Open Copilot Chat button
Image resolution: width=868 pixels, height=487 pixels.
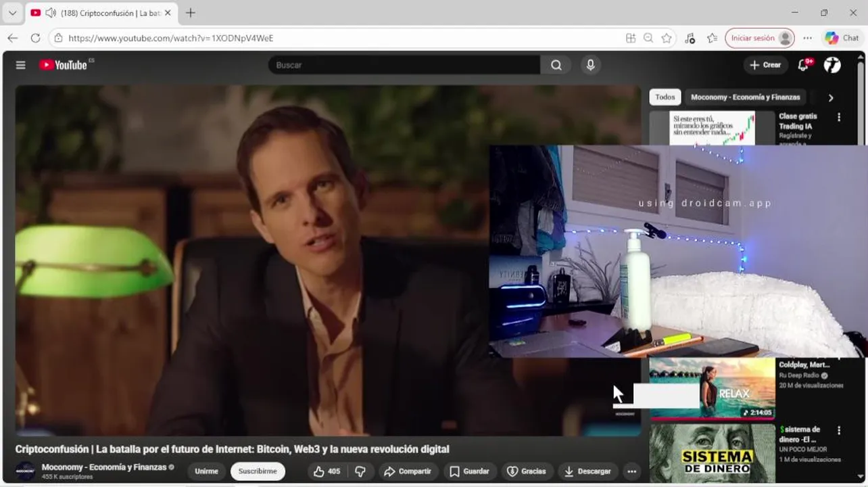(842, 38)
